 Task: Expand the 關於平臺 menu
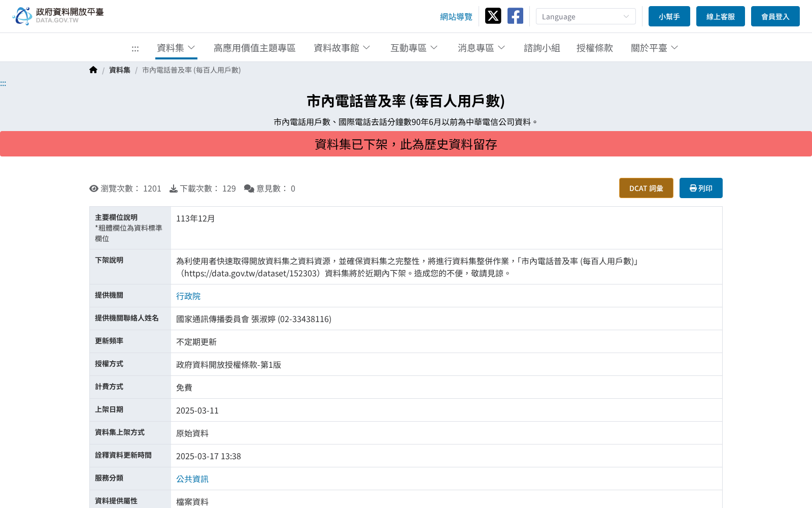(x=655, y=48)
